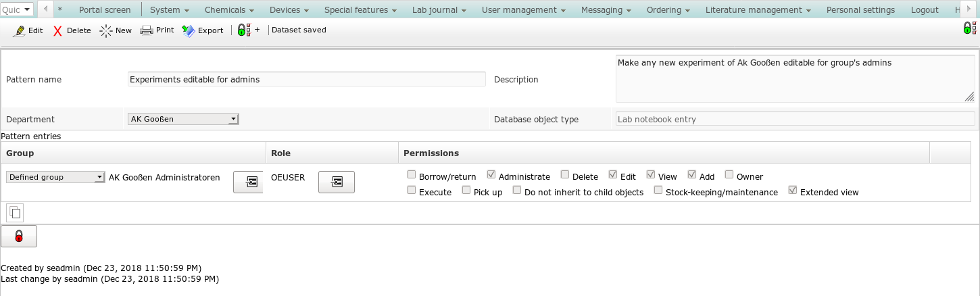Click the Logout link
This screenshot has height=296, width=980.
pos(924,9)
